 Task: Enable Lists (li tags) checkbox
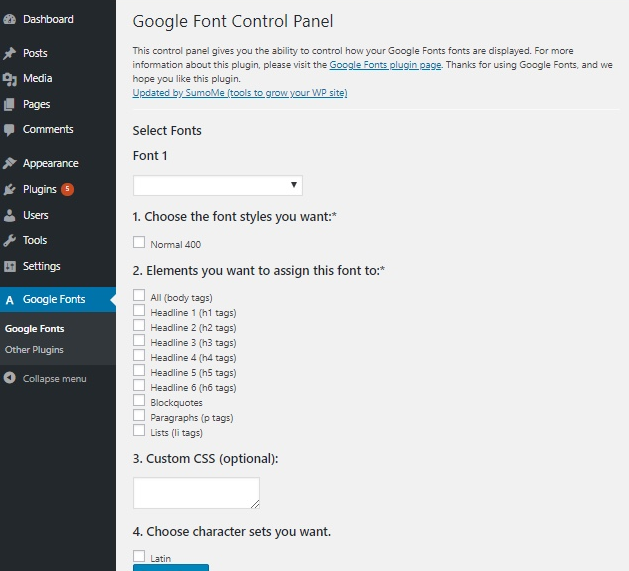click(x=139, y=430)
